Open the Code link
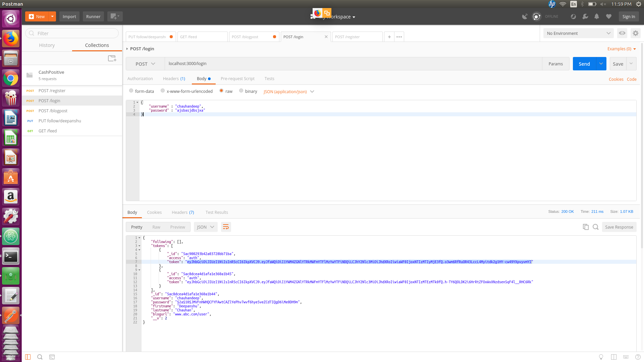The height and width of the screenshot is (362, 644). 632,79
